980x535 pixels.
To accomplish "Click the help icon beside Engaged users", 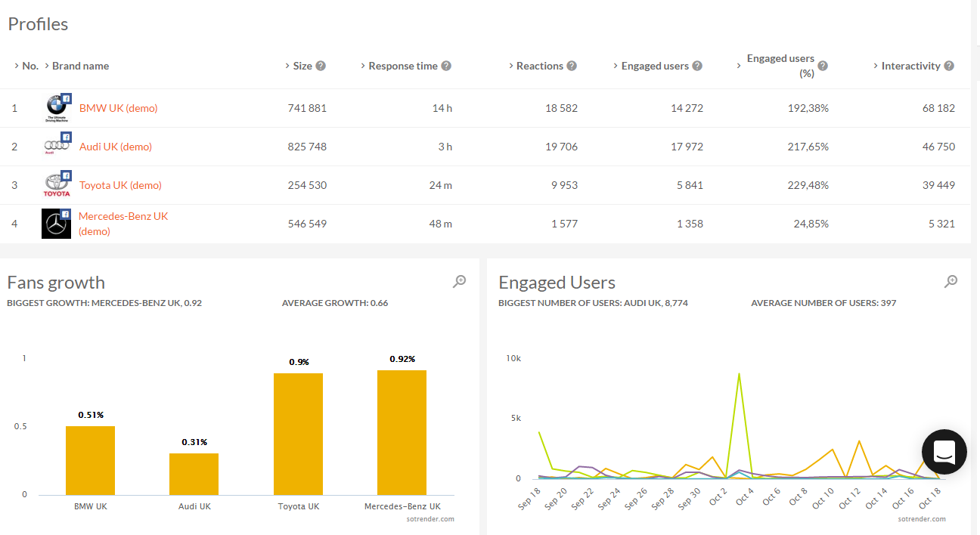I will (697, 66).
